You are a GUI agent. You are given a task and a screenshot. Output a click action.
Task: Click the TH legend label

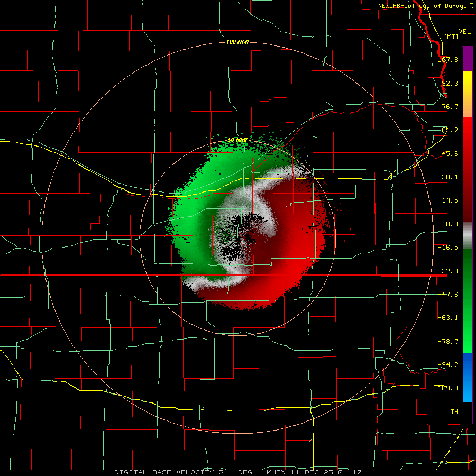point(454,411)
